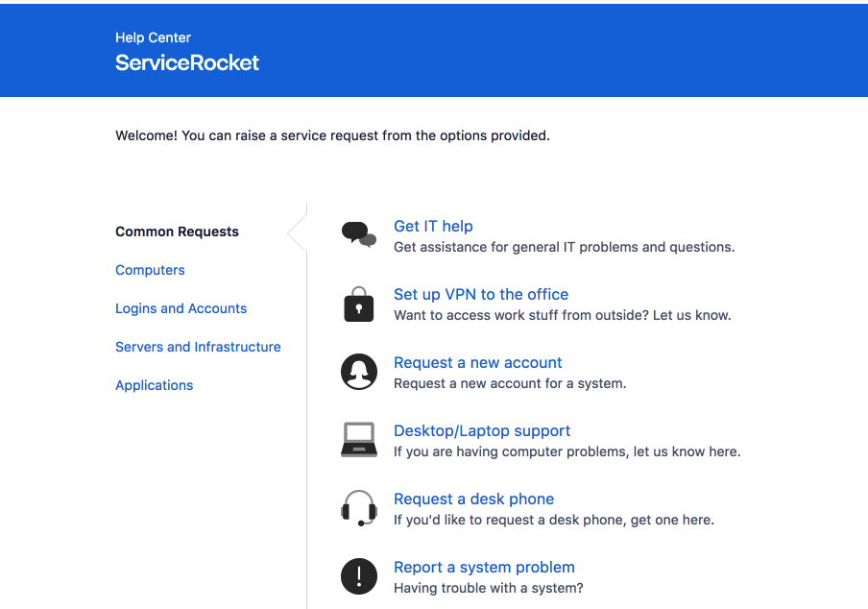Screen dimensions: 868x609
Task: Go to the Applications category
Action: coord(155,385)
